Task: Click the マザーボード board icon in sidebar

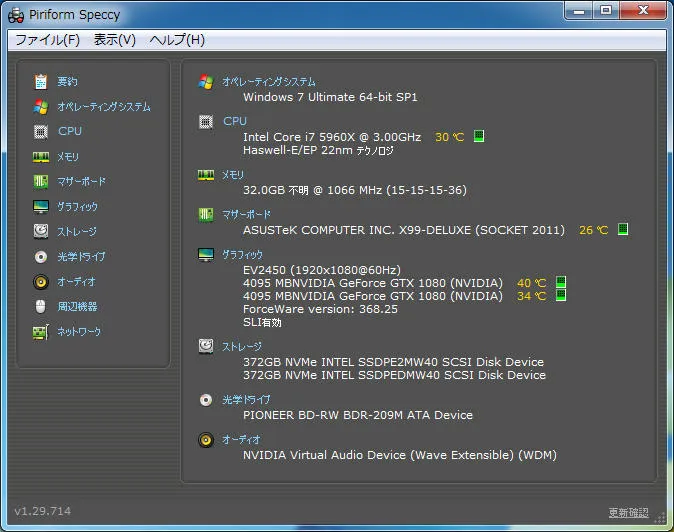Action: pyautogui.click(x=41, y=181)
